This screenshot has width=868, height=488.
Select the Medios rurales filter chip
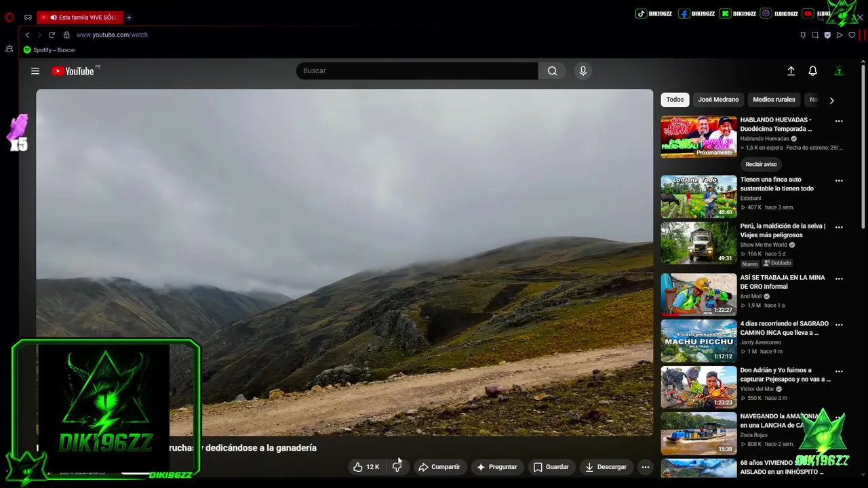774,100
